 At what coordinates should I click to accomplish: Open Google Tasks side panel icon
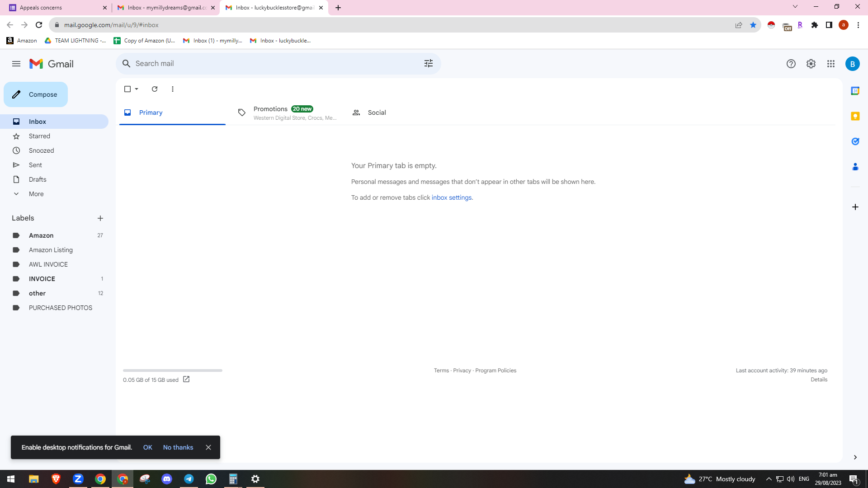[x=855, y=141]
